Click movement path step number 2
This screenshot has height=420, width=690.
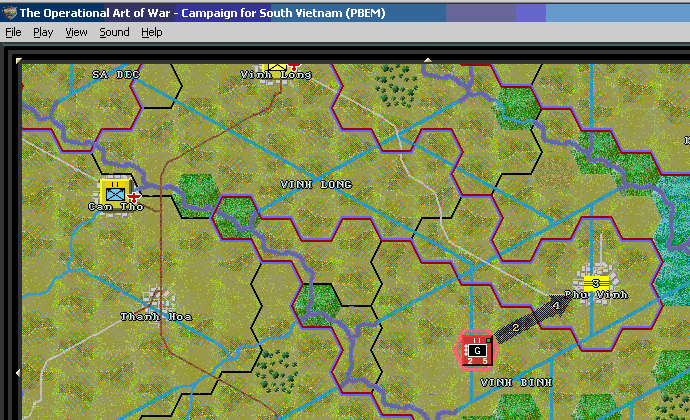(515, 328)
